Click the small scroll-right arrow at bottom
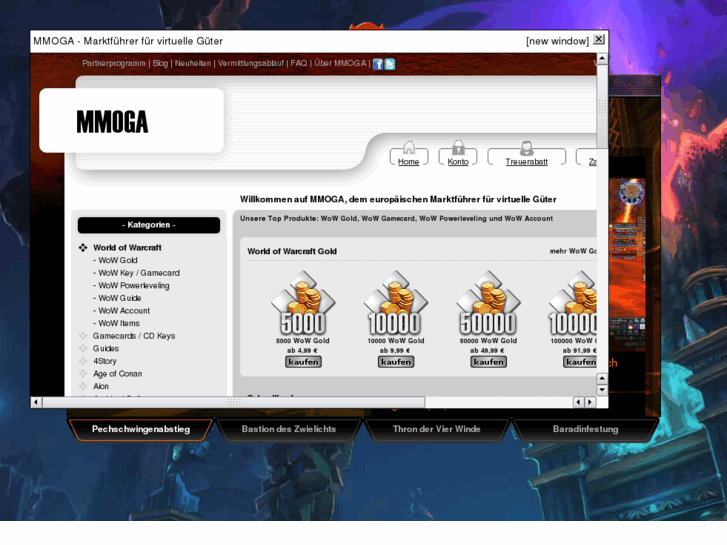This screenshot has width=727, height=545. coord(590,402)
